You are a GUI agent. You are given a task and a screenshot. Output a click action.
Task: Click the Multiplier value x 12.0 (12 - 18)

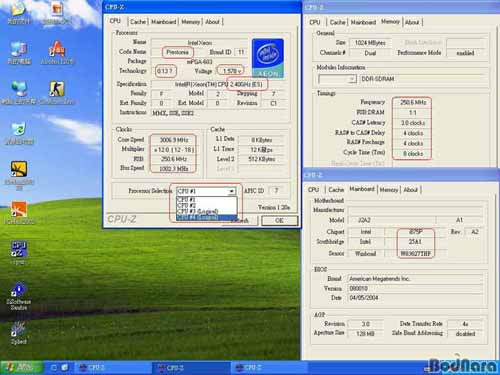(174, 150)
